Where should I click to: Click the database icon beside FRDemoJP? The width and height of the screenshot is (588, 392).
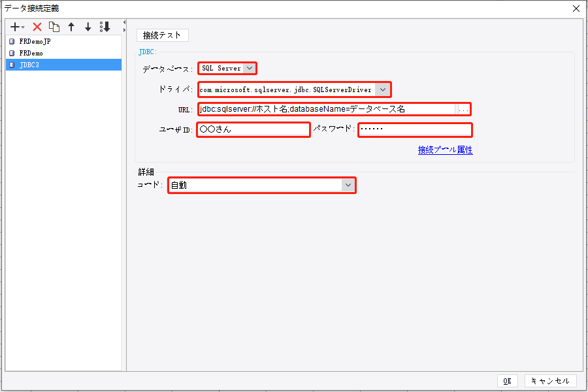click(x=10, y=41)
